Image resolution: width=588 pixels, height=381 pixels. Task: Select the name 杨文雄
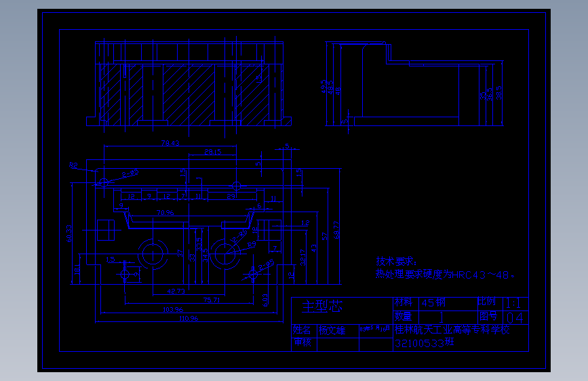(332, 330)
